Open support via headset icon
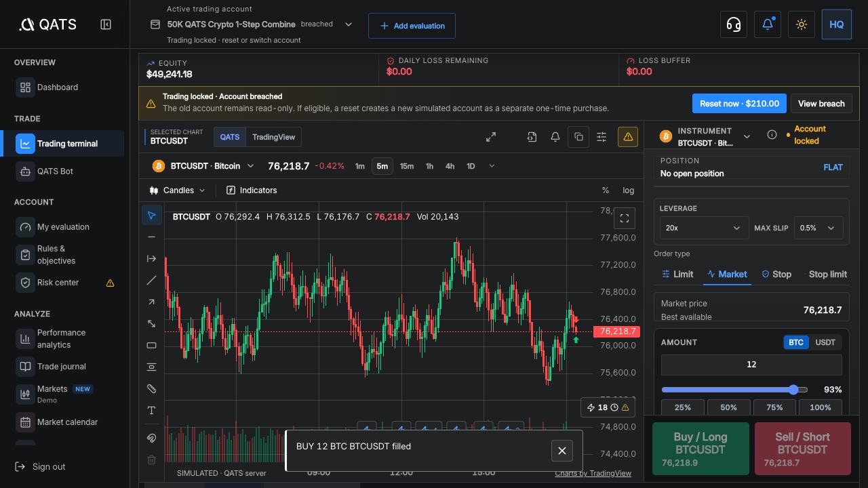 [x=734, y=24]
